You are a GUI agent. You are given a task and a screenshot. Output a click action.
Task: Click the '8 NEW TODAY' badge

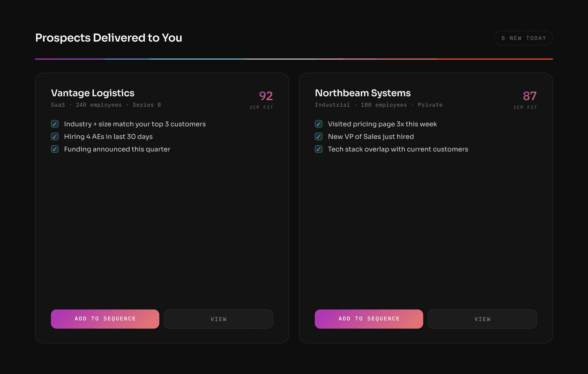pyautogui.click(x=523, y=38)
